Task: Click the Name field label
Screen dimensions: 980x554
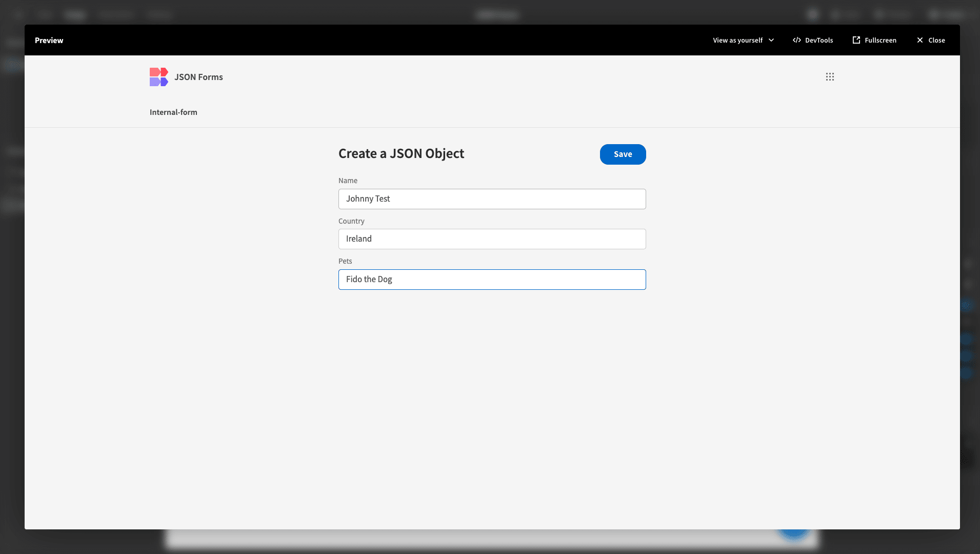Action: 348,181
